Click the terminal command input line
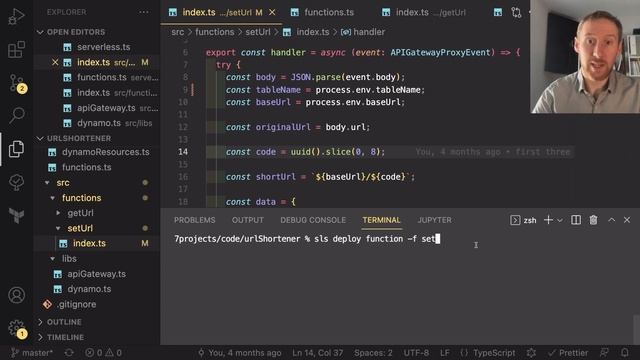The height and width of the screenshot is (360, 640). 307,239
